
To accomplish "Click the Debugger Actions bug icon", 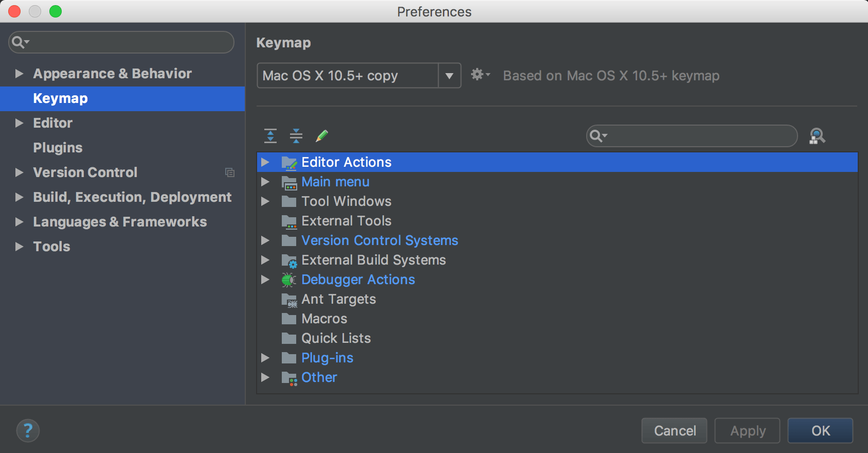I will (289, 280).
